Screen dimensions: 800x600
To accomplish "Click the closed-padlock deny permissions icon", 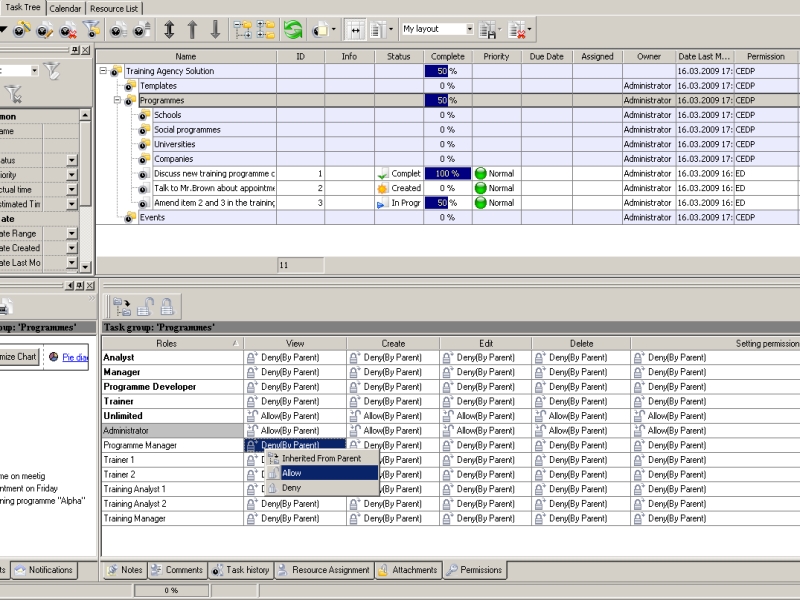I will click(x=167, y=307).
